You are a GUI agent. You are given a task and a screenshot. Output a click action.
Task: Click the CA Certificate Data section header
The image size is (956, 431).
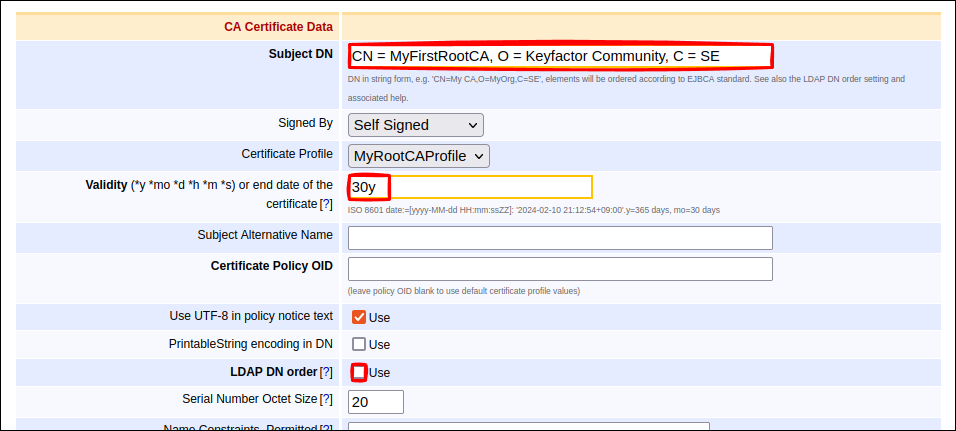tap(278, 27)
